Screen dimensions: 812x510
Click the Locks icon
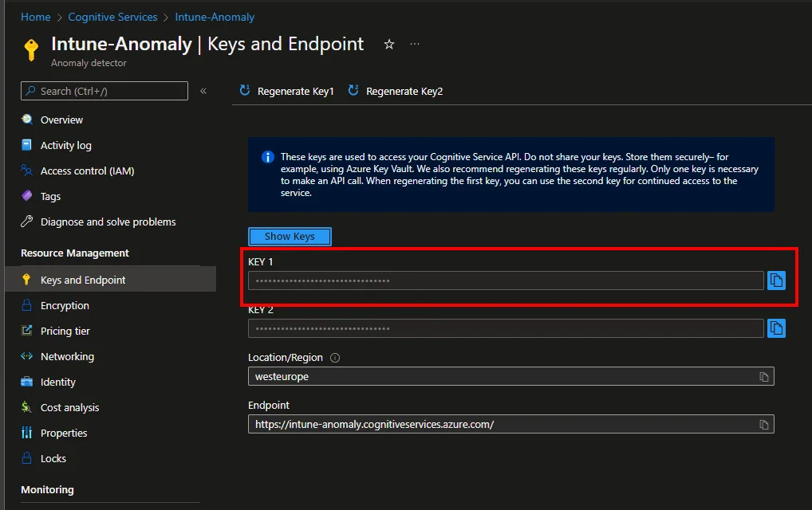pyautogui.click(x=27, y=457)
